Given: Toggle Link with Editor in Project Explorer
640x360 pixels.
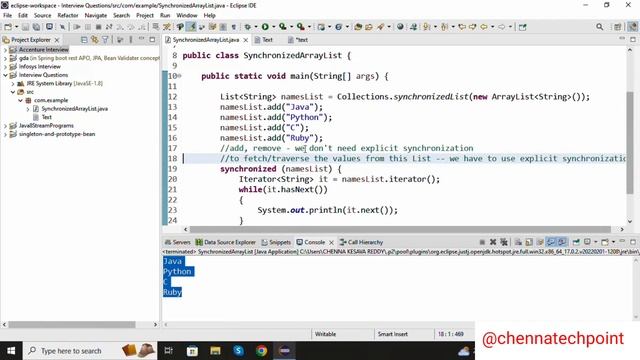Looking at the screenshot, I should click(95, 40).
